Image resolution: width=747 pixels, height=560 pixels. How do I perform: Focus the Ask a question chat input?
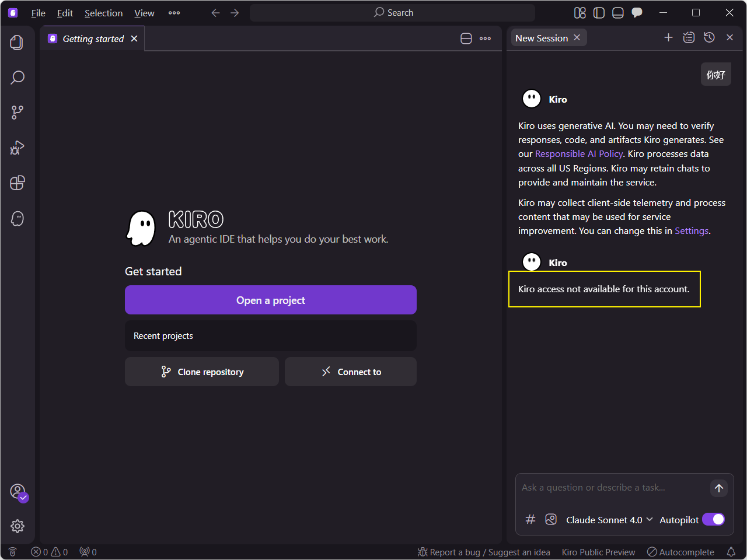coord(613,488)
